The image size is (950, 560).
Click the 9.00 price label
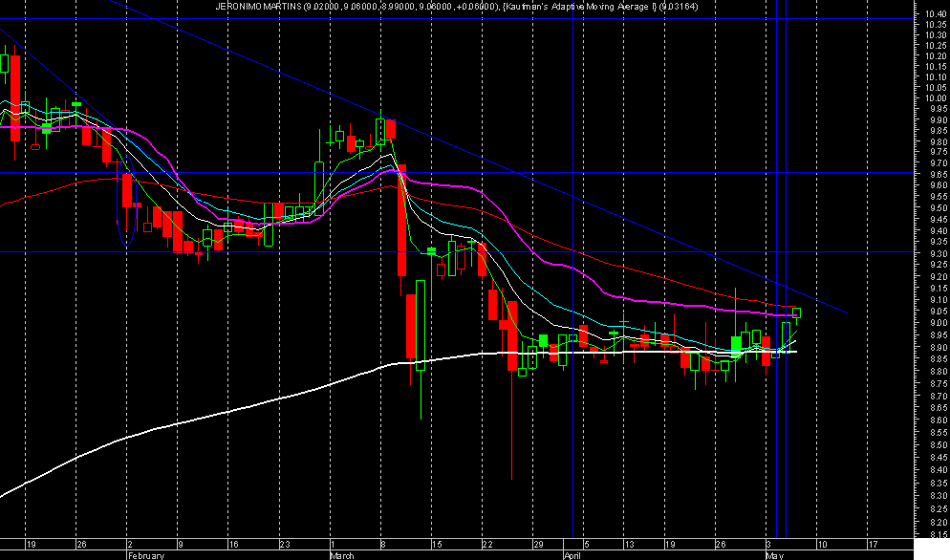(938, 323)
